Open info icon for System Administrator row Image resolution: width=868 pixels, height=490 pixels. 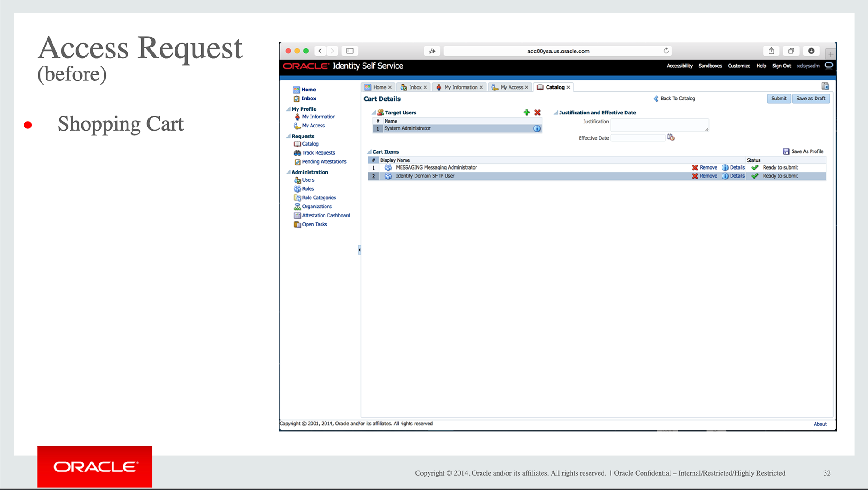click(x=537, y=129)
